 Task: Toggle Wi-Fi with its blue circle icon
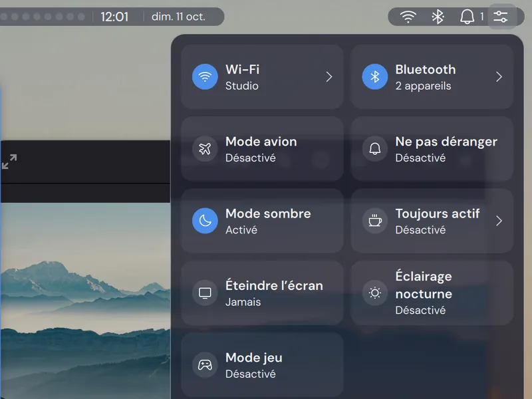[205, 76]
